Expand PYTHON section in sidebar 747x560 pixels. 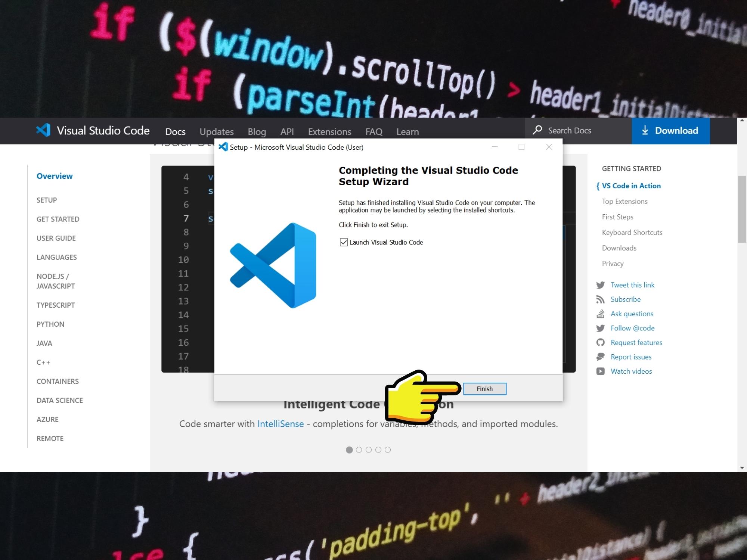[50, 324]
